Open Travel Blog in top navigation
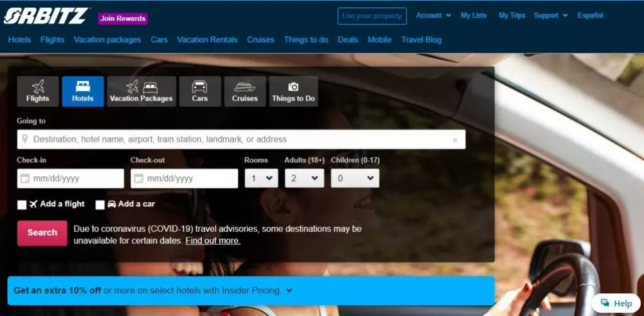This screenshot has height=316, width=644. pos(421,40)
